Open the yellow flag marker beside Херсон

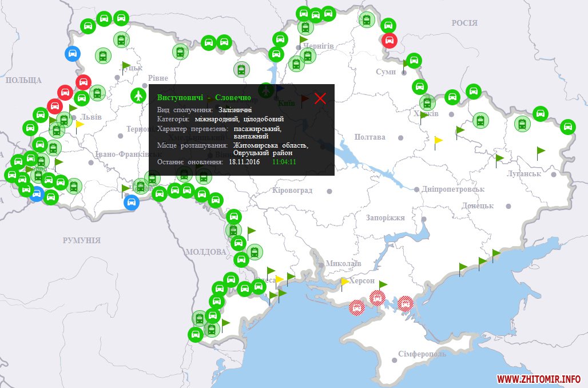point(344,283)
